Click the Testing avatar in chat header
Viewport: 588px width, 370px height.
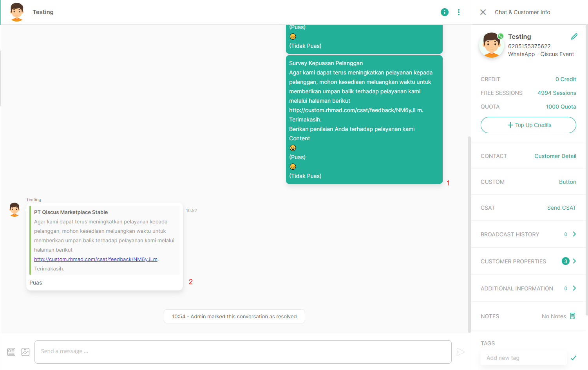[17, 12]
